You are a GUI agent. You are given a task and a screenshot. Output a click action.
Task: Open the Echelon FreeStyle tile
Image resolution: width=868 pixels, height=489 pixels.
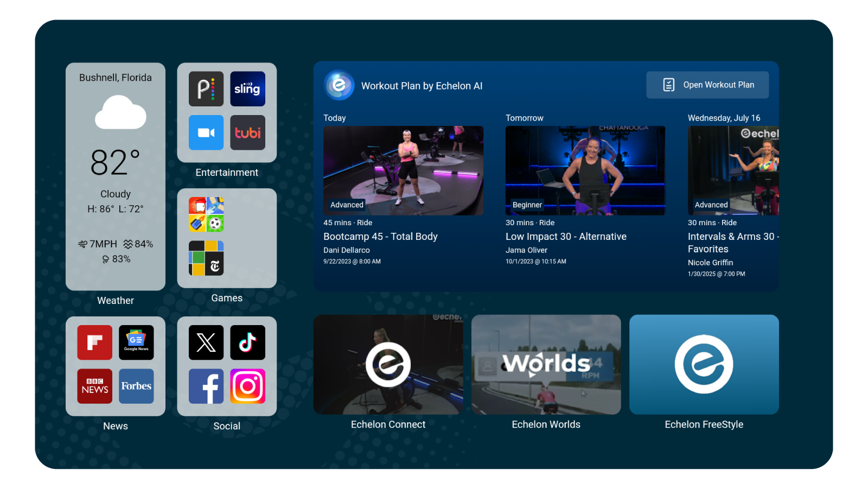(704, 365)
